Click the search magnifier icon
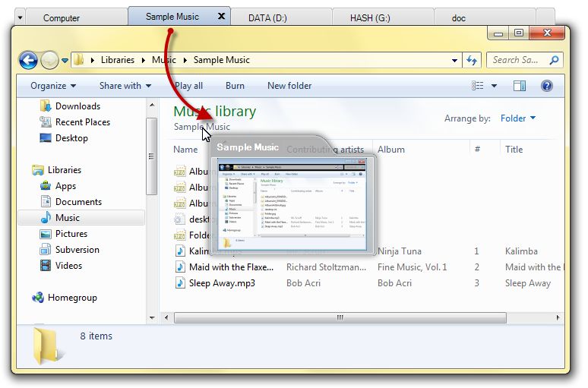This screenshot has height=388, width=588. 554,60
